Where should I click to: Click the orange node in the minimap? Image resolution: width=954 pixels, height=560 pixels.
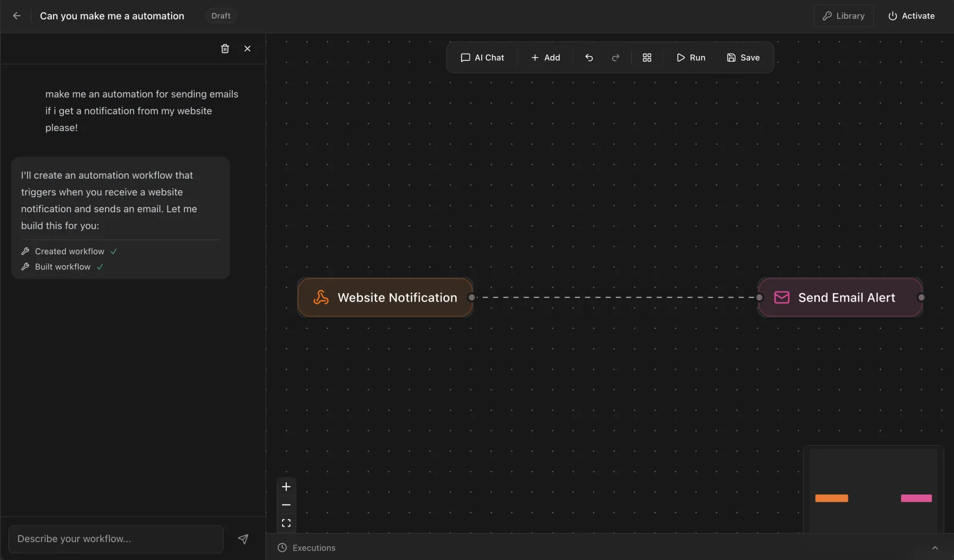pyautogui.click(x=832, y=498)
